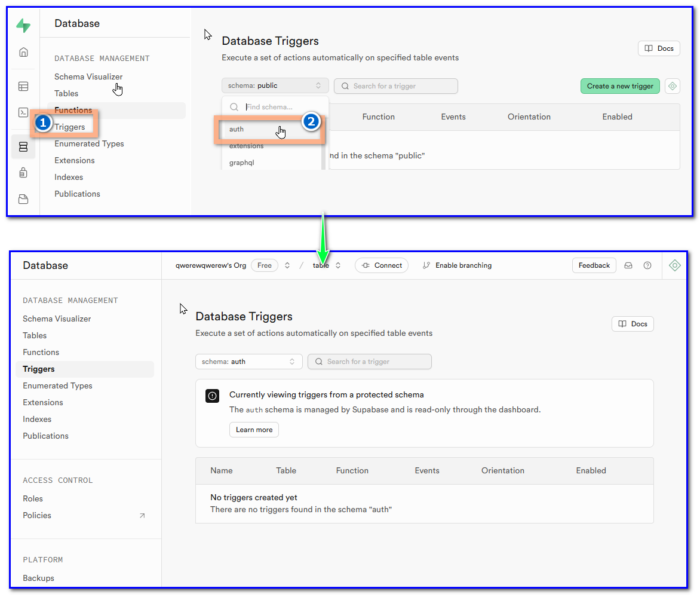The width and height of the screenshot is (700, 600).
Task: Click the Supabase logo icon
Action: (23, 25)
